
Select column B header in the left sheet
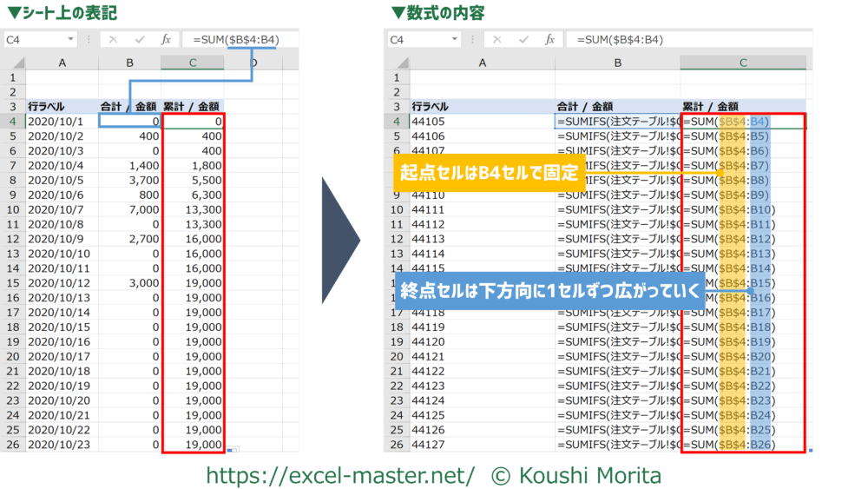(129, 63)
